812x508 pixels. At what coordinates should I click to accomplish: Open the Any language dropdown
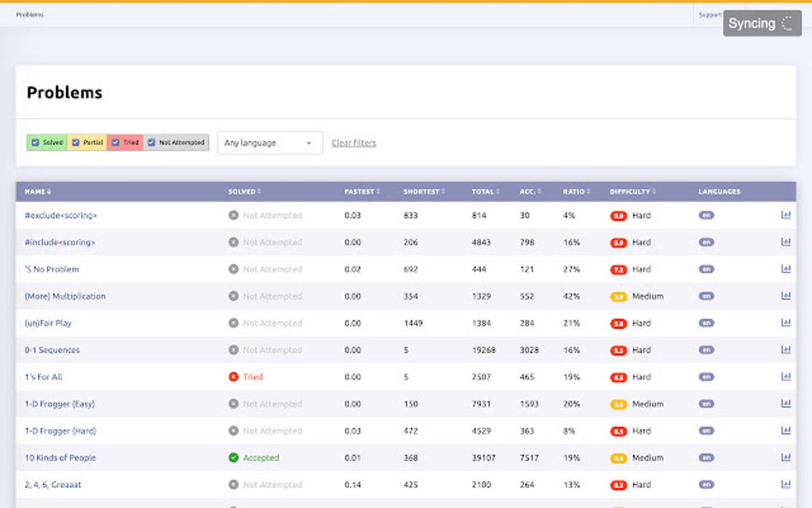(x=268, y=142)
